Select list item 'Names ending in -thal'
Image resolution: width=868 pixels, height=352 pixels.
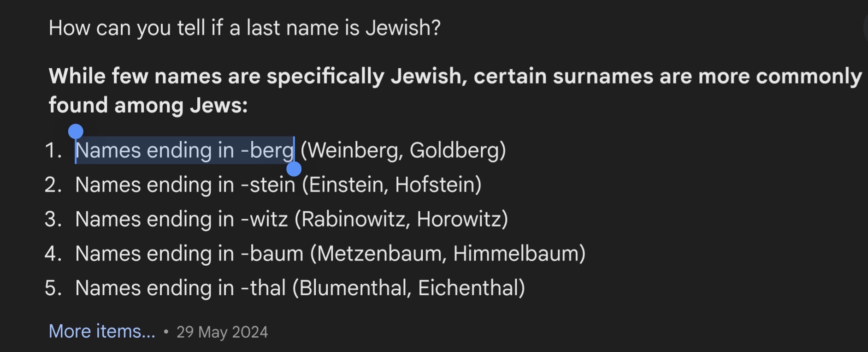(181, 288)
